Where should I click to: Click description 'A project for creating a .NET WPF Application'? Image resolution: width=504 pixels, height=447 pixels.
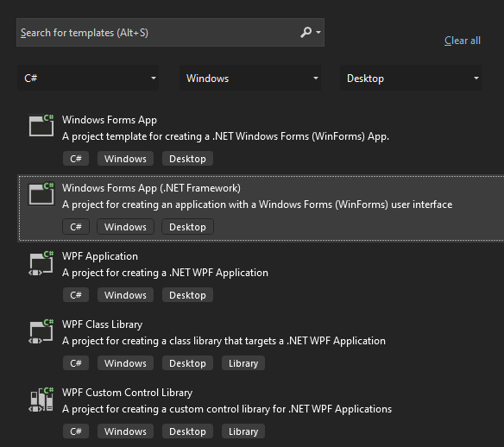tap(165, 273)
